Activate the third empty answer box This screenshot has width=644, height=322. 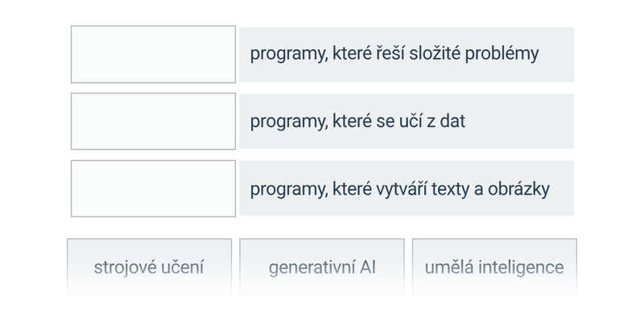coord(153,188)
